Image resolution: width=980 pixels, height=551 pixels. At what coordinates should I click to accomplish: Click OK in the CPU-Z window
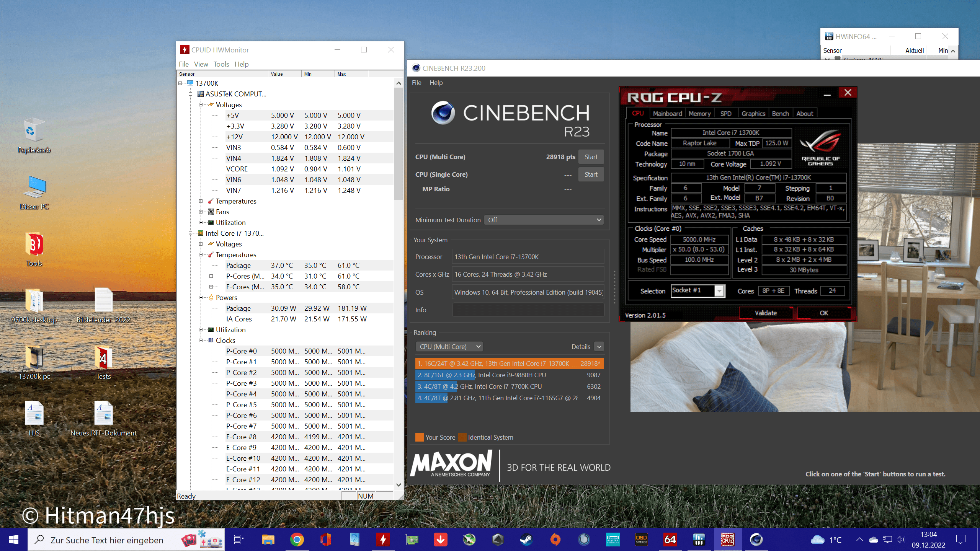[824, 313]
